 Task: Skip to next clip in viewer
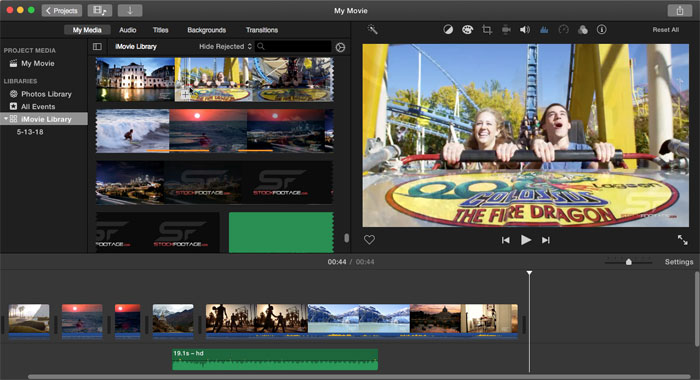click(546, 240)
